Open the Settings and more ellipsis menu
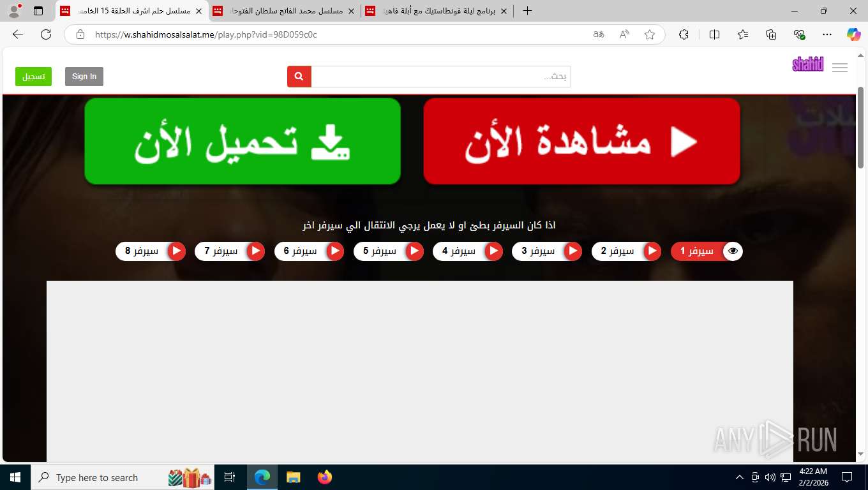 pos(827,34)
